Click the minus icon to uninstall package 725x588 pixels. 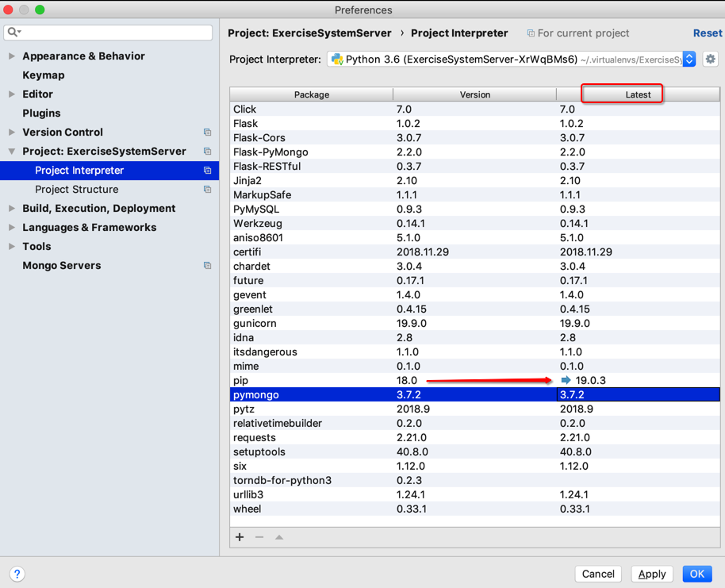(259, 537)
